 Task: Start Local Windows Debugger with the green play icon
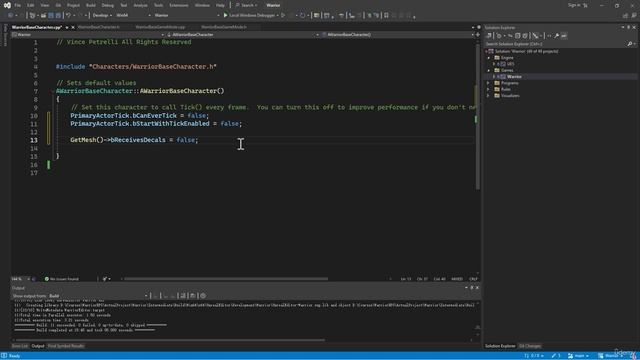pyautogui.click(x=225, y=15)
